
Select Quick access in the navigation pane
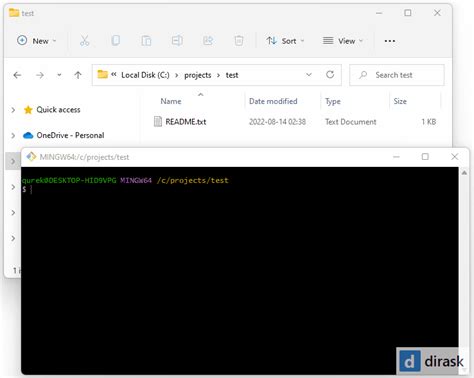click(x=58, y=110)
